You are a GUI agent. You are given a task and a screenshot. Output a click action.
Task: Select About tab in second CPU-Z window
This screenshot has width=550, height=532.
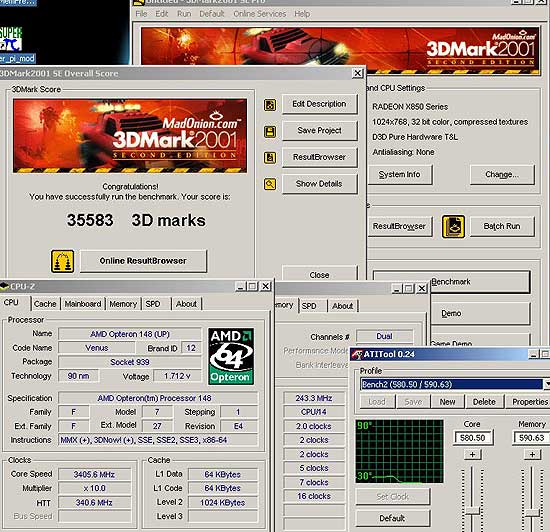pos(343,306)
